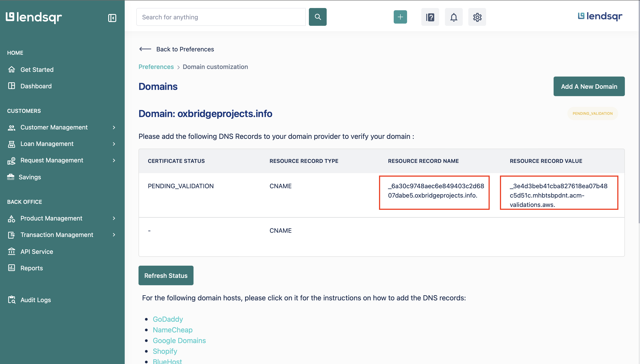This screenshot has height=364, width=640.
Task: Open the GoDaddy instructions link
Action: 168,319
